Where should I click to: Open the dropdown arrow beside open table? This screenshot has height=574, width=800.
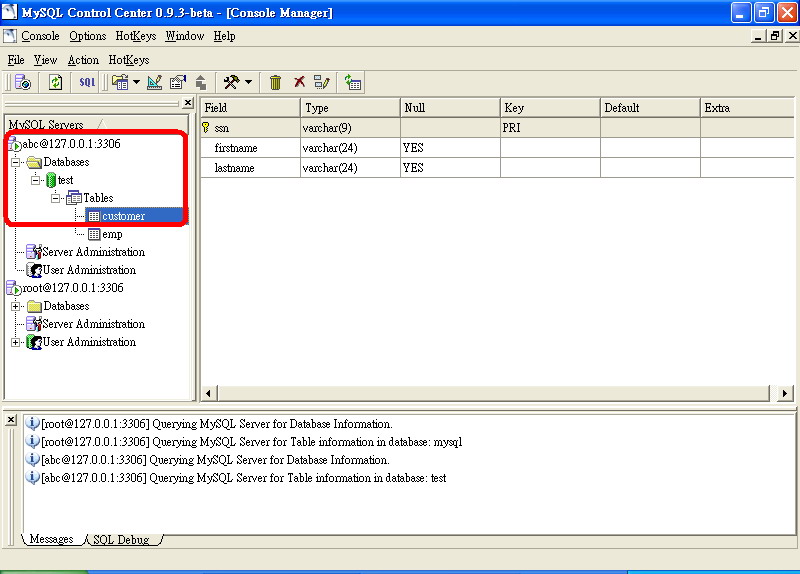(136, 82)
